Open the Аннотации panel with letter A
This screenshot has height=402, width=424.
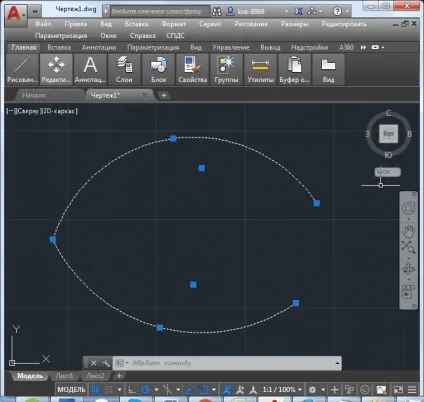90,69
